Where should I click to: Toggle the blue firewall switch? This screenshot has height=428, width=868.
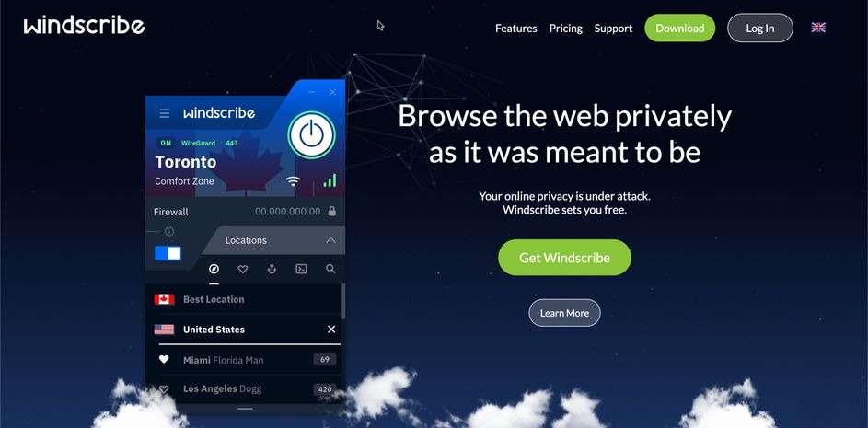(x=168, y=254)
